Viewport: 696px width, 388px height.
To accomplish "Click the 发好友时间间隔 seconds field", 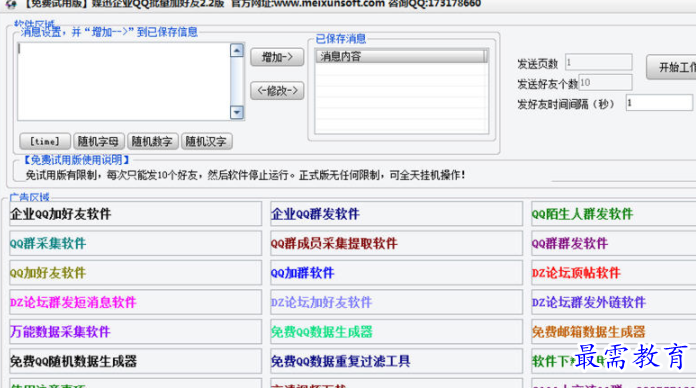I will click(659, 103).
